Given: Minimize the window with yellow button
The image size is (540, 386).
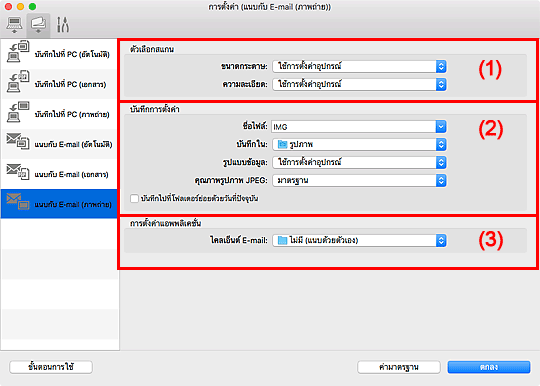Looking at the screenshot, I should pyautogui.click(x=20, y=7).
